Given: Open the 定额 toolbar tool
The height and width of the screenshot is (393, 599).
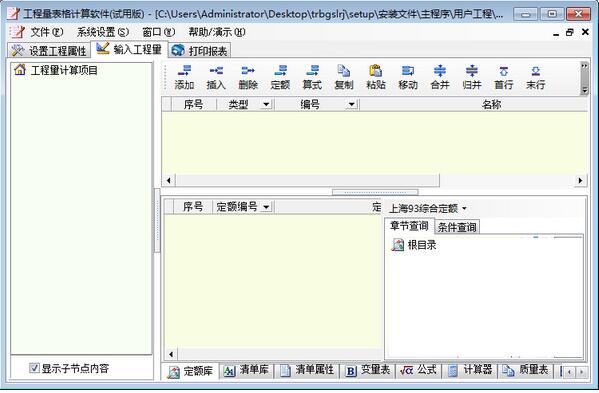Looking at the screenshot, I should coord(280,77).
